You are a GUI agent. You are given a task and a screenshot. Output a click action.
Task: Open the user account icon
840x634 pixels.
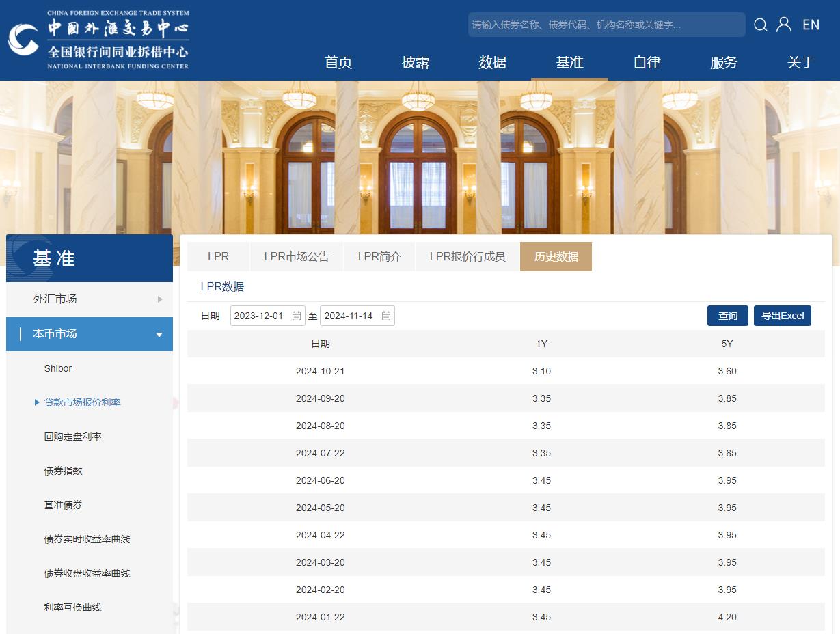click(784, 25)
